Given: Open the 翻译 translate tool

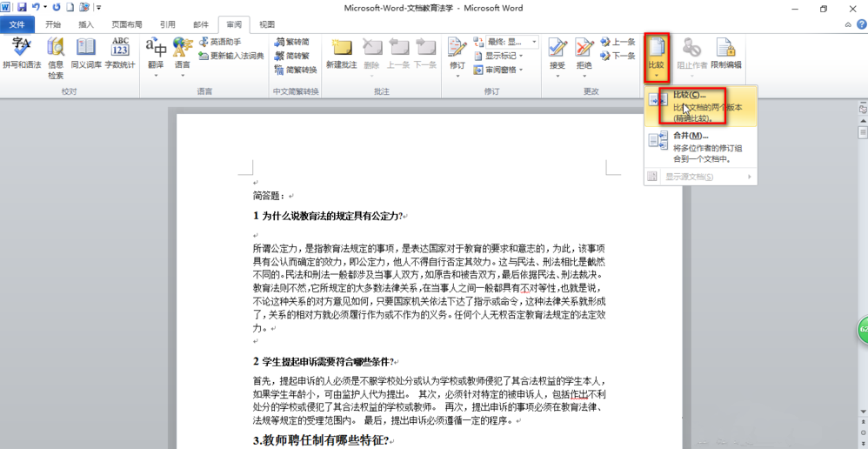Looking at the screenshot, I should [156, 57].
